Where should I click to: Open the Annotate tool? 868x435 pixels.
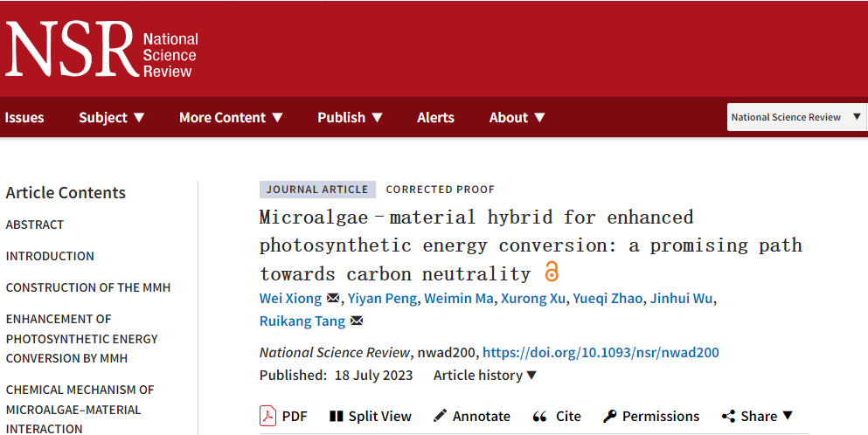pyautogui.click(x=472, y=416)
